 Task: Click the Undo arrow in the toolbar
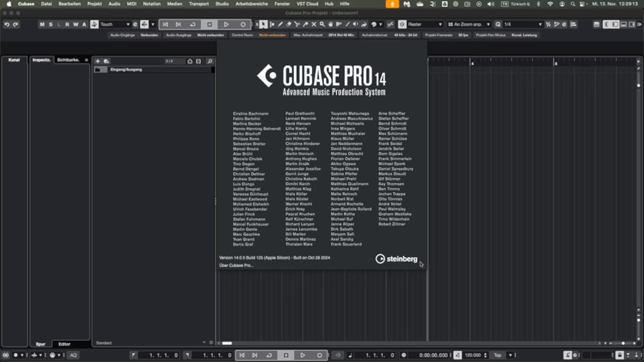(7, 24)
